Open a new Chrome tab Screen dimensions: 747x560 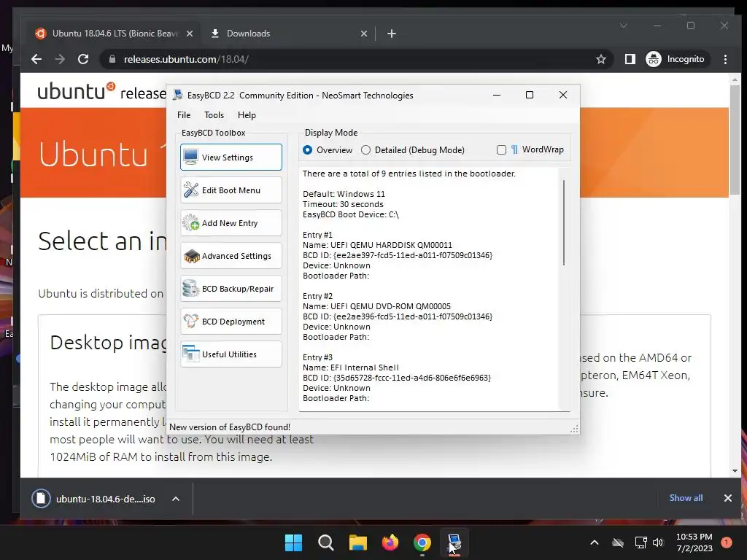pos(392,34)
